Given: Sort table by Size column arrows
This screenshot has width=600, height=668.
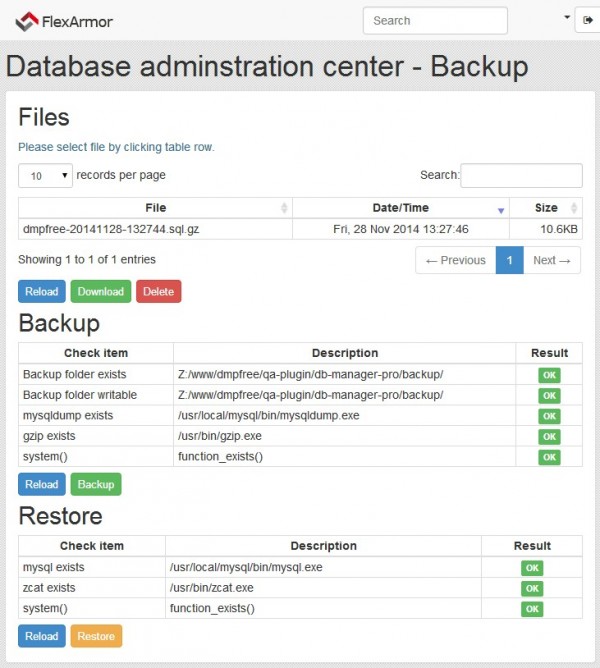Looking at the screenshot, I should pos(573,208).
